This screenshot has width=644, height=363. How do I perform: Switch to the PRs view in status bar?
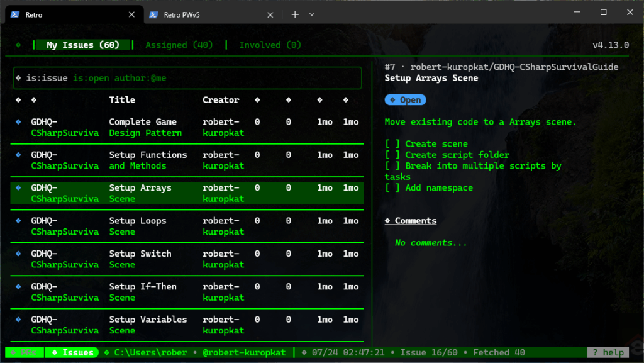click(x=25, y=352)
